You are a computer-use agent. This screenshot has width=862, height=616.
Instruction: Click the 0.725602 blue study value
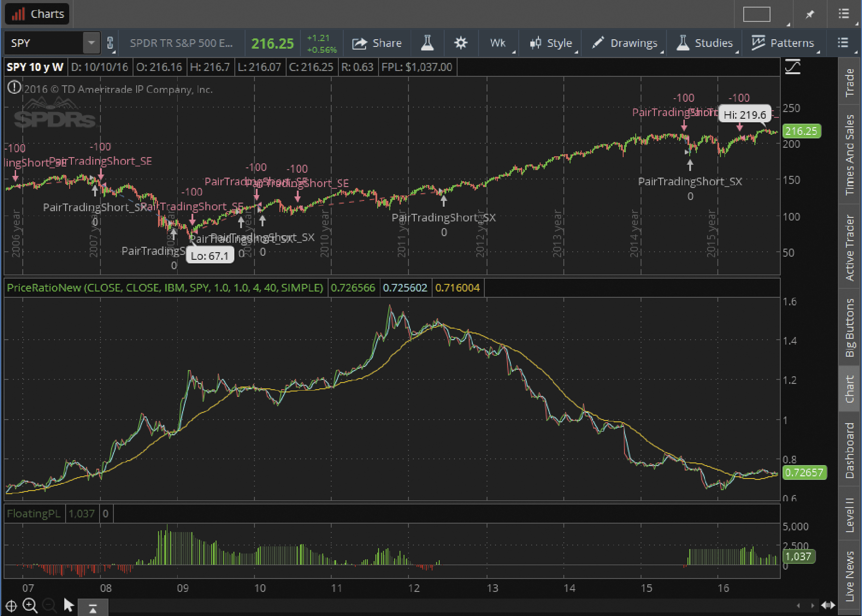405,288
